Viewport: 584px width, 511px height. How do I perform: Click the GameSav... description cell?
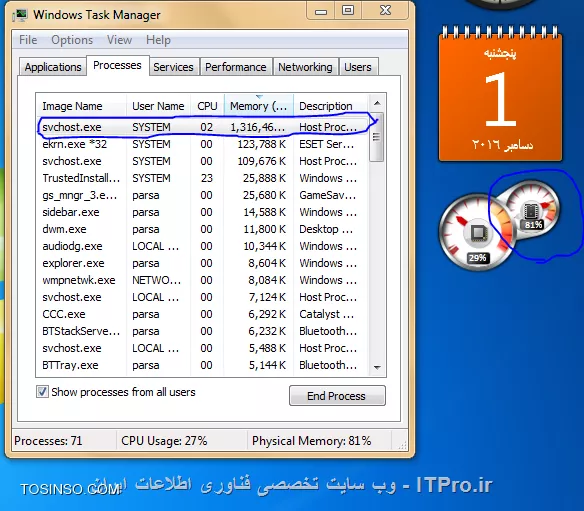327,195
